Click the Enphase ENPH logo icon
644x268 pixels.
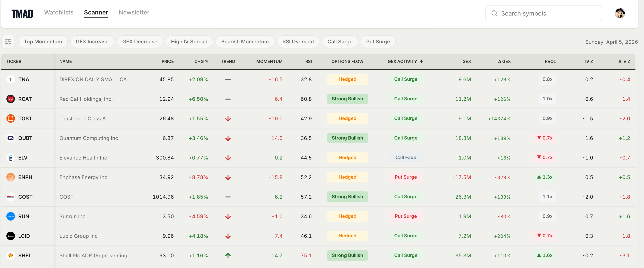10,177
